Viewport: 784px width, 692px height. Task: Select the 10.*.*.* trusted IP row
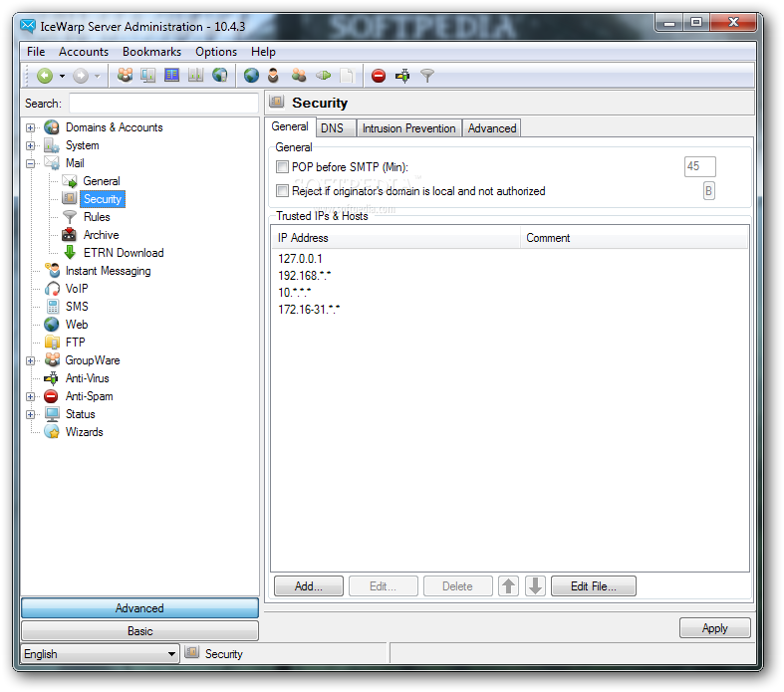tap(295, 293)
